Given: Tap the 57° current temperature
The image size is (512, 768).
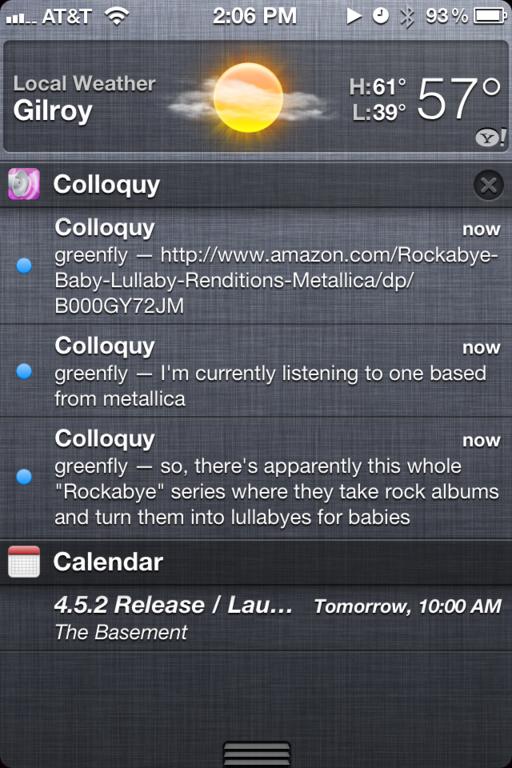Looking at the screenshot, I should [459, 98].
